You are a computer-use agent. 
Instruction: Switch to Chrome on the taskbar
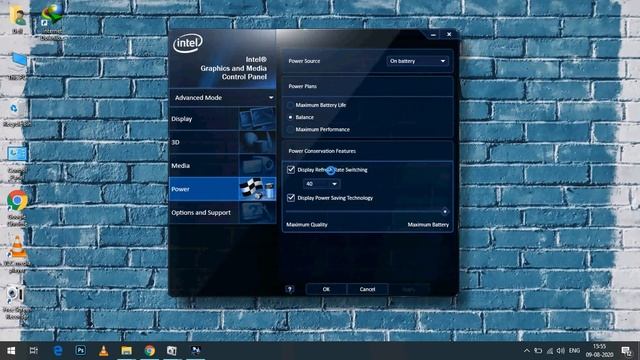[x=149, y=351]
